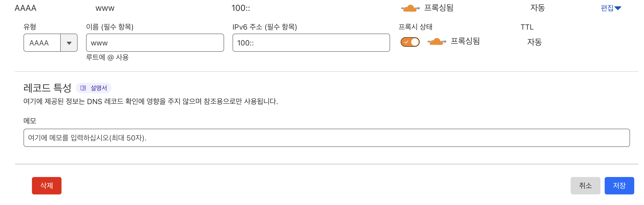
Task: Click into the IPv6 주소 field
Action: point(311,43)
